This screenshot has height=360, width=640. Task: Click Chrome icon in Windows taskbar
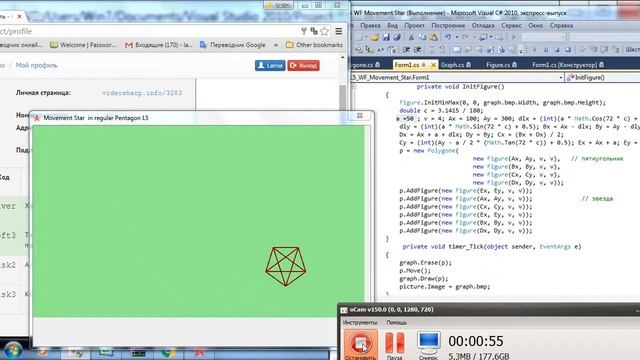click(168, 352)
